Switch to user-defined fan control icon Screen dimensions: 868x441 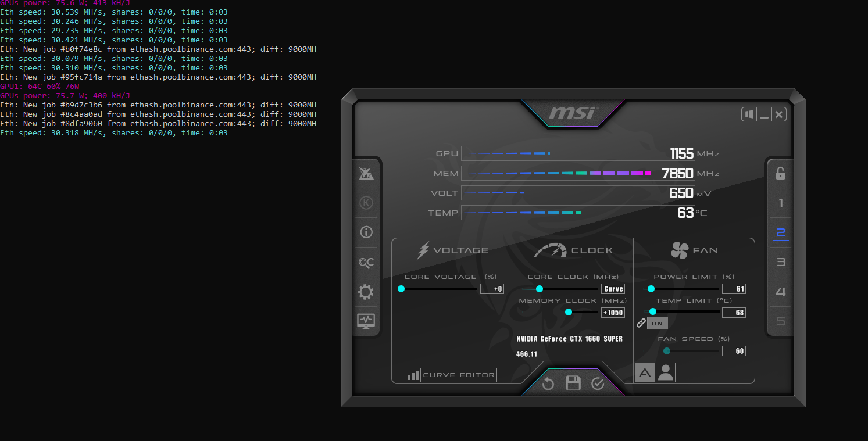666,372
